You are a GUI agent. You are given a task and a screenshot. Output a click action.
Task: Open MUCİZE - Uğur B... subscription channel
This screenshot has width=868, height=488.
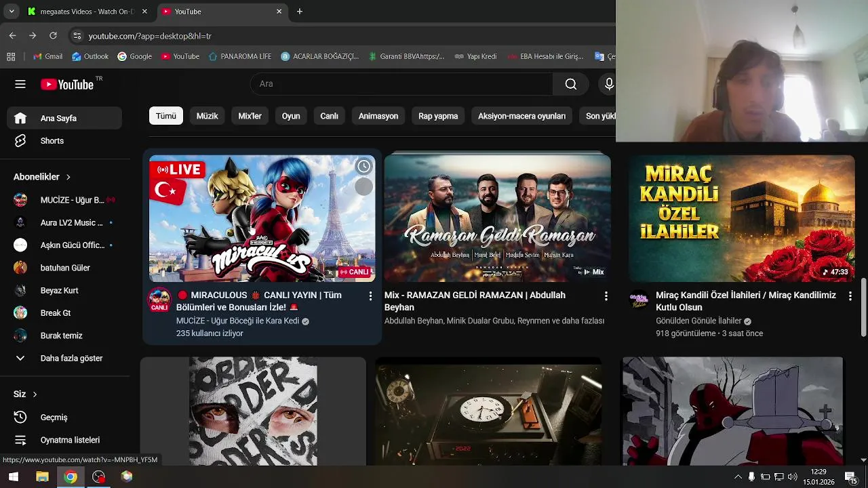[x=64, y=200]
